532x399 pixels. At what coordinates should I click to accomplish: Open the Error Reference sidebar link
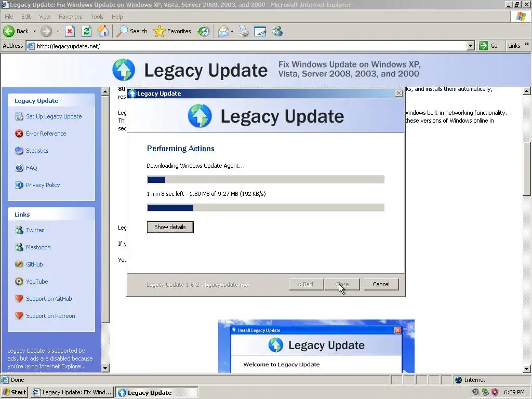click(x=46, y=134)
